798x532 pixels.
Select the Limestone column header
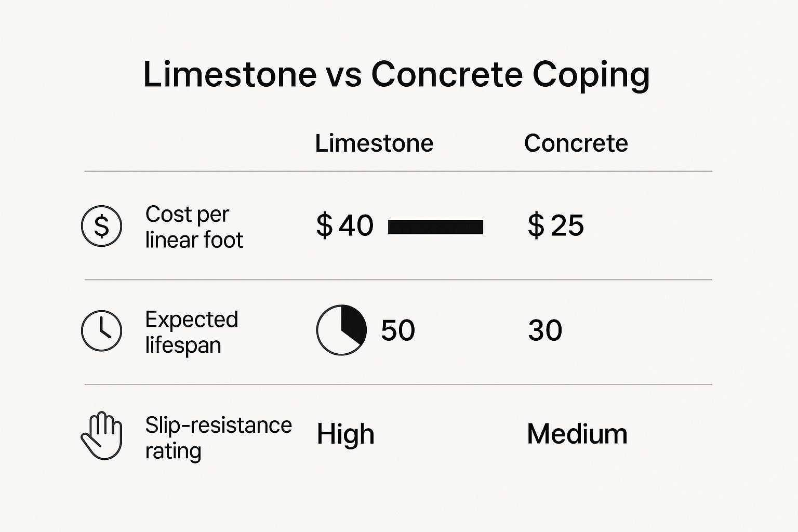click(374, 143)
